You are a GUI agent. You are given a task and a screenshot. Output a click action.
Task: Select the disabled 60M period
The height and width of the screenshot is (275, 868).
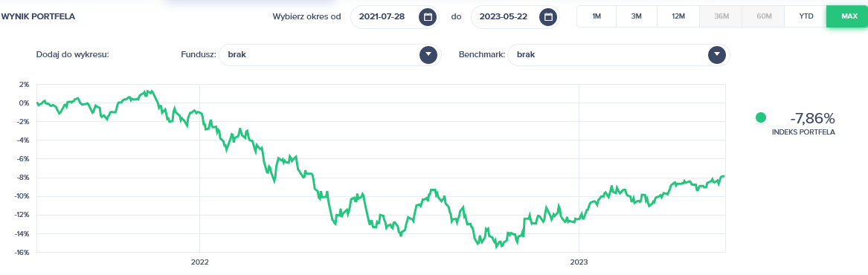[x=764, y=16]
